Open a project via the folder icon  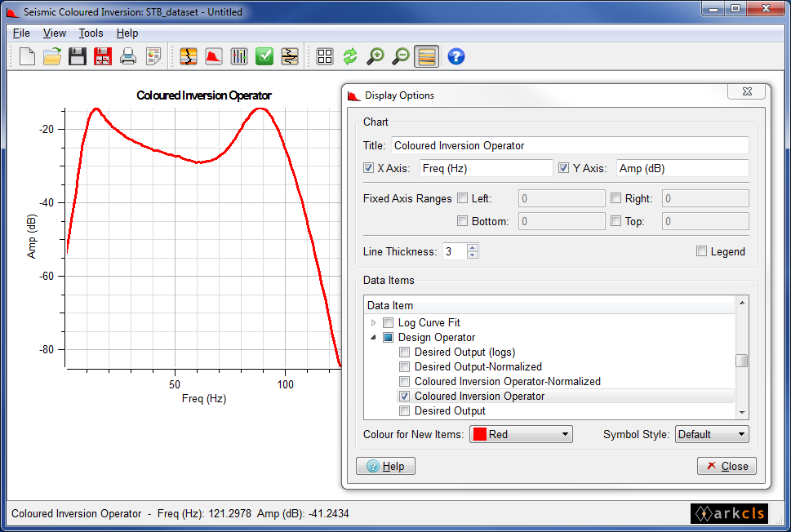(52, 56)
